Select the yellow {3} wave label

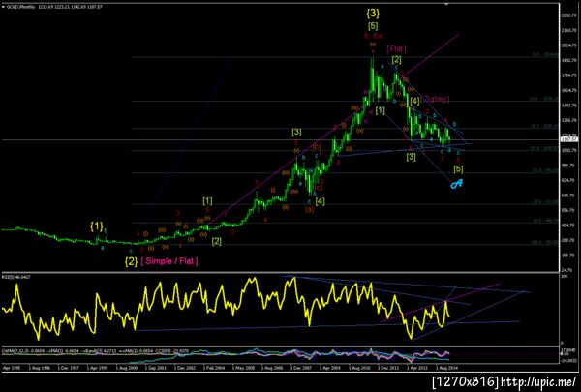(x=373, y=14)
